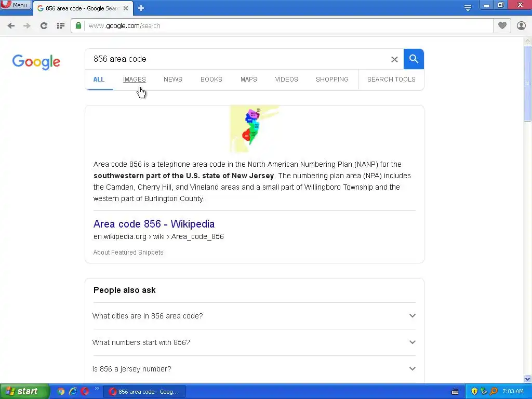
Task: Open About Featured Snippets link
Action: 128,252
